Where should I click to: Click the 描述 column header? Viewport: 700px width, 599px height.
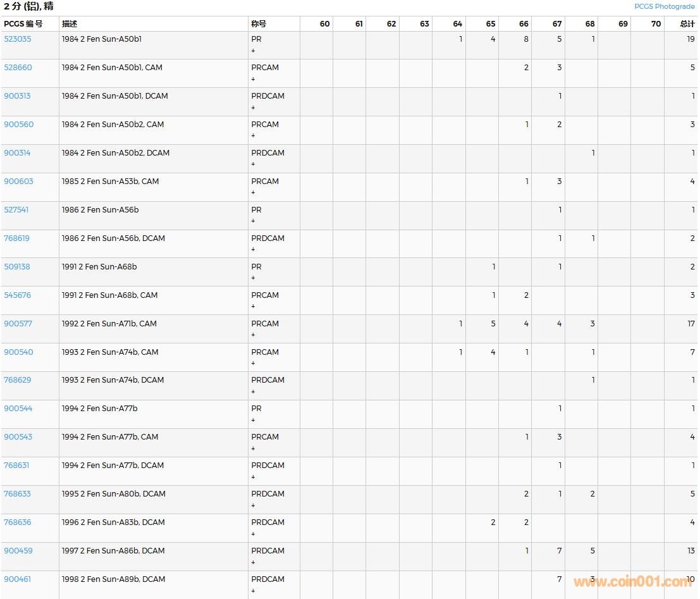(70, 24)
